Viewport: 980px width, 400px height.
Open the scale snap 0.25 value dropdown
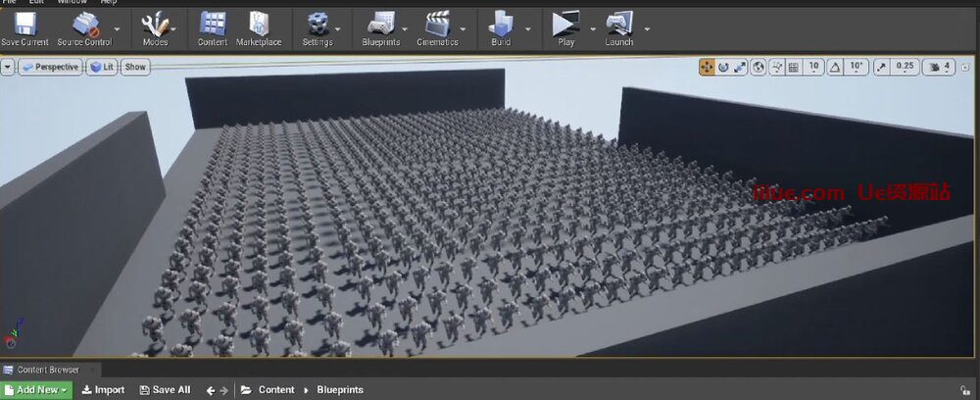tap(905, 67)
